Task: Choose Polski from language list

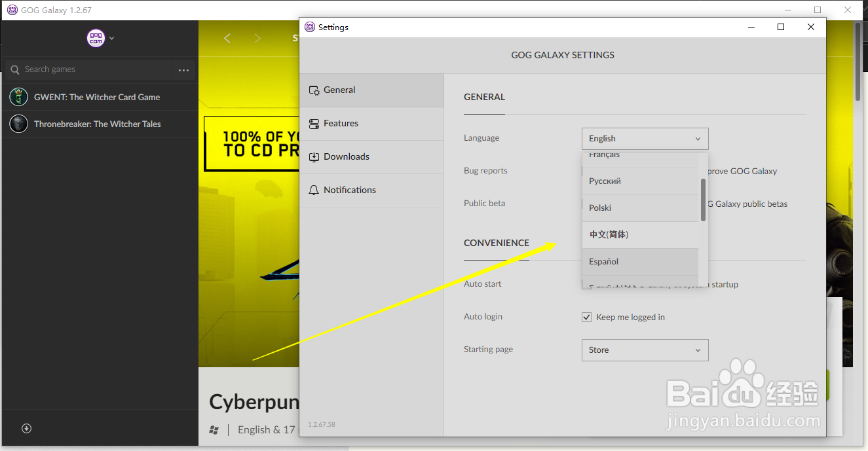Action: pyautogui.click(x=640, y=208)
